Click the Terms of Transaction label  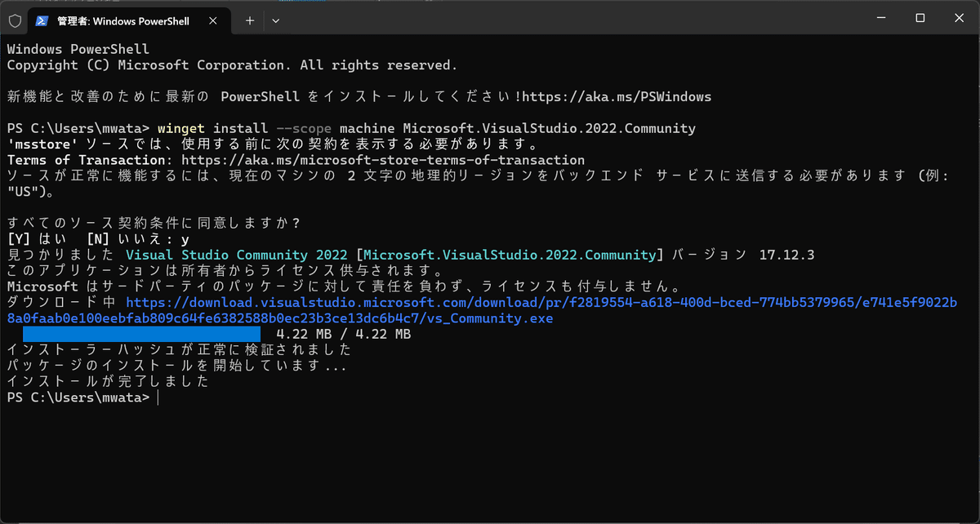[x=86, y=160]
